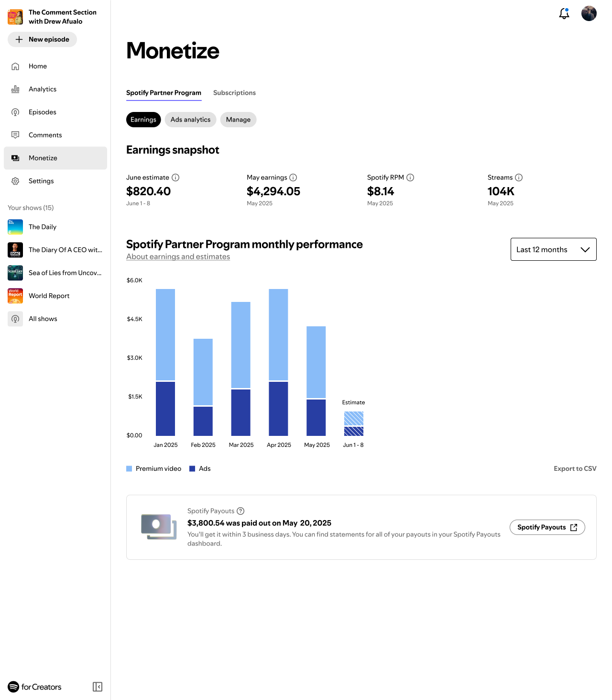Select the Manage pill
Image resolution: width=612 pixels, height=700 pixels.
click(238, 120)
